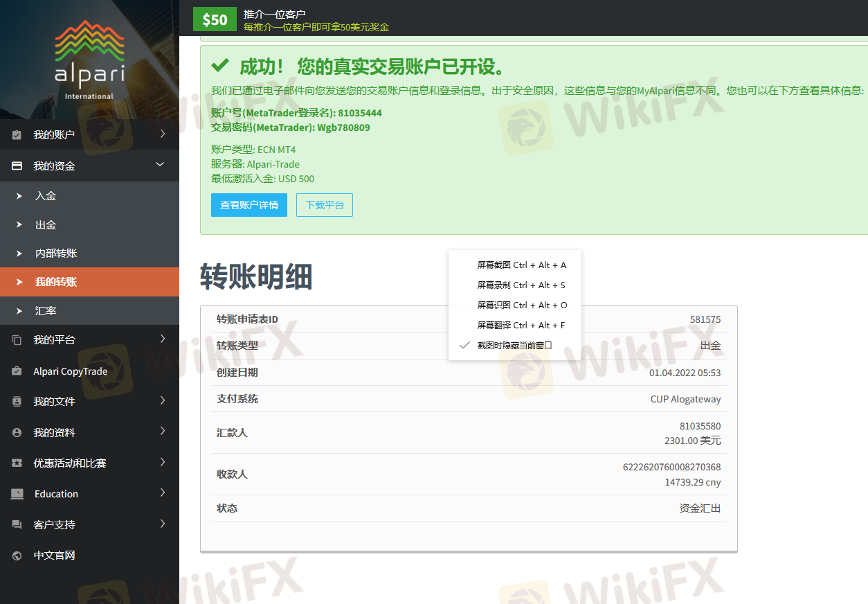Click 账户类型: ECN MT4 line
Screen dimensions: 868x604
(x=253, y=150)
